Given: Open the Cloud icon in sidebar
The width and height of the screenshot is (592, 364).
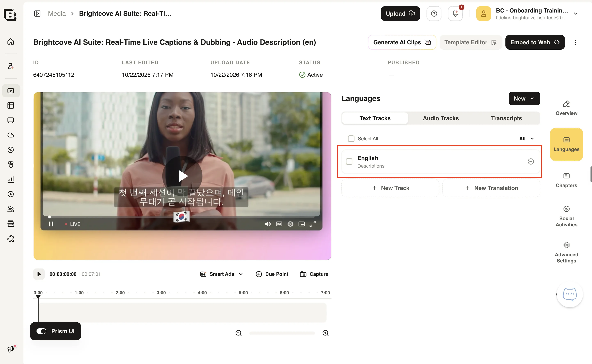Looking at the screenshot, I should [11, 135].
